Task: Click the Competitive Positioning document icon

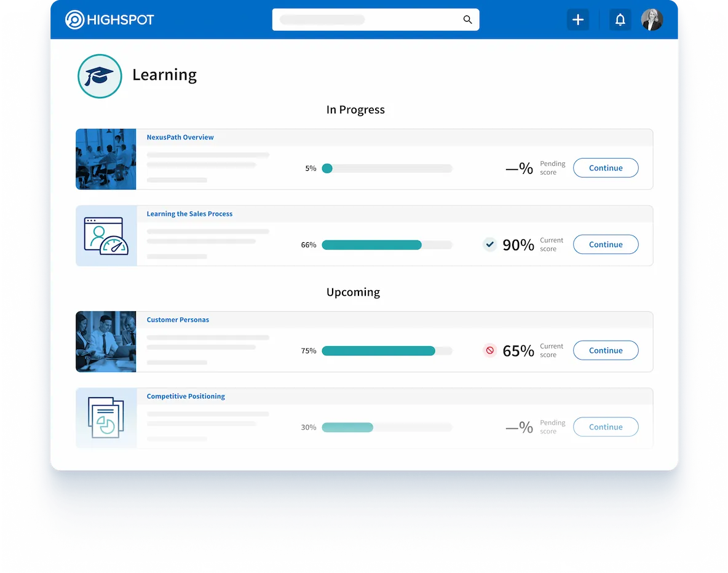Action: [x=106, y=418]
